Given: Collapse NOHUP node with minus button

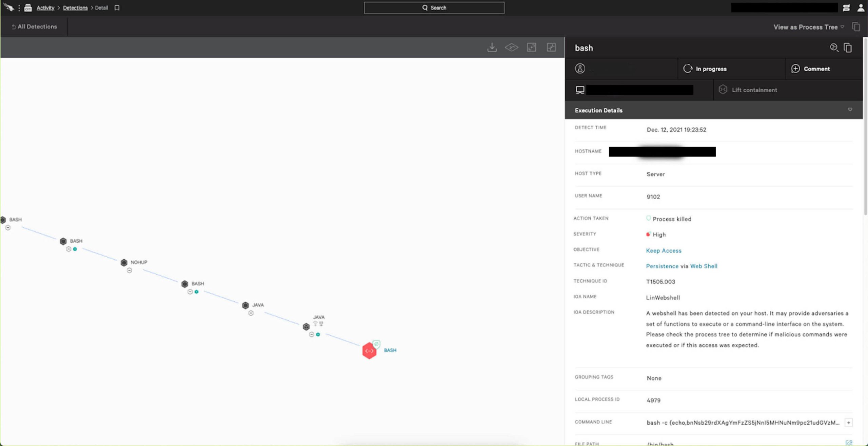Looking at the screenshot, I should [x=130, y=271].
